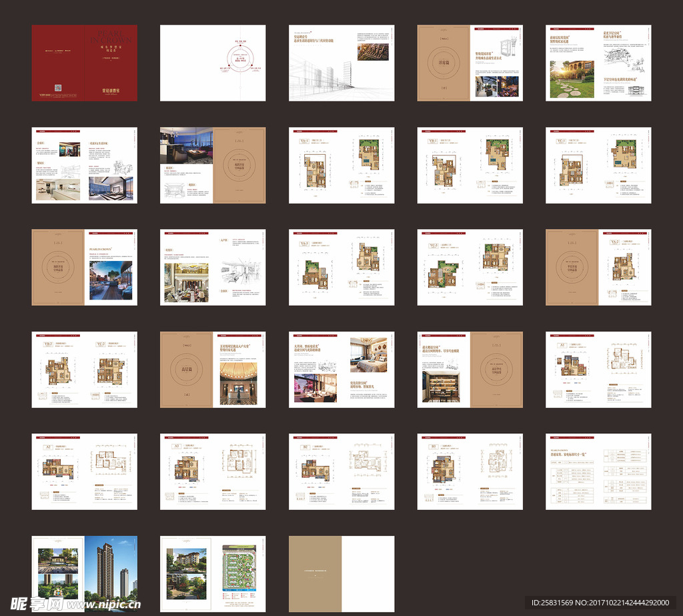Open the PEARL IN CROWN terrace photo
The image size is (683, 616).
coord(111,280)
